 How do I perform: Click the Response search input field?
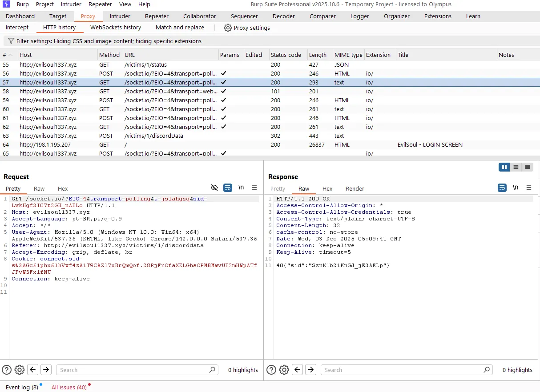407,370
